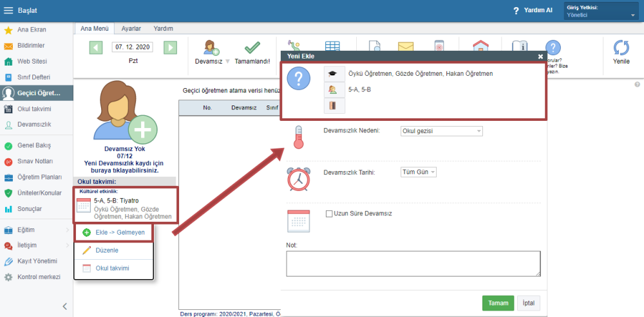Screen dimensions: 644x317
Task: Close the Yeni Ekle dialog
Action: pos(540,57)
